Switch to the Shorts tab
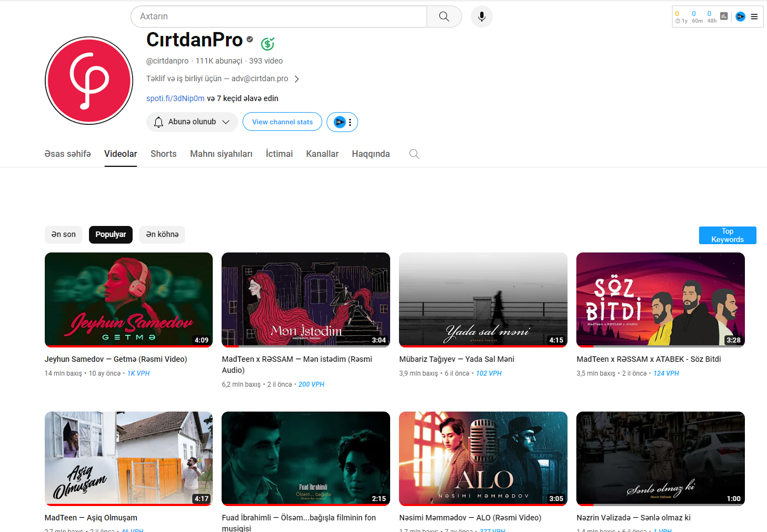Screen dimensions: 767x532 tap(164, 154)
